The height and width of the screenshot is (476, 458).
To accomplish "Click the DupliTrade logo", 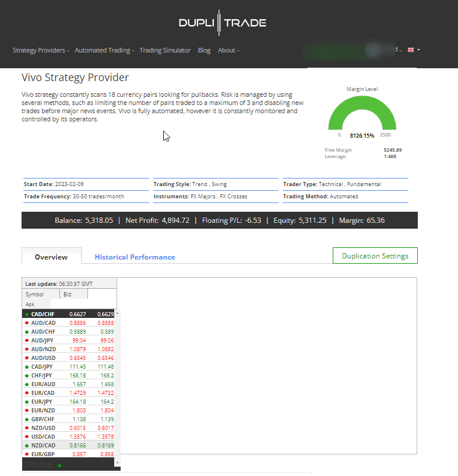I will [223, 23].
